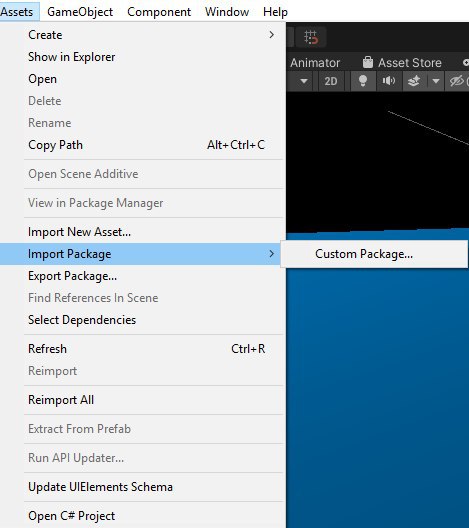This screenshot has height=528, width=469.
Task: Open the GameObject menu
Action: (x=80, y=12)
